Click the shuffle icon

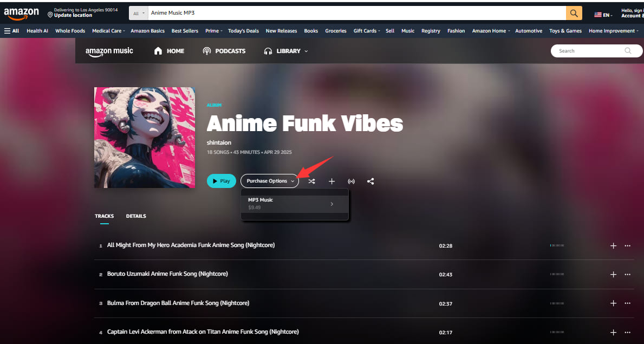312,181
